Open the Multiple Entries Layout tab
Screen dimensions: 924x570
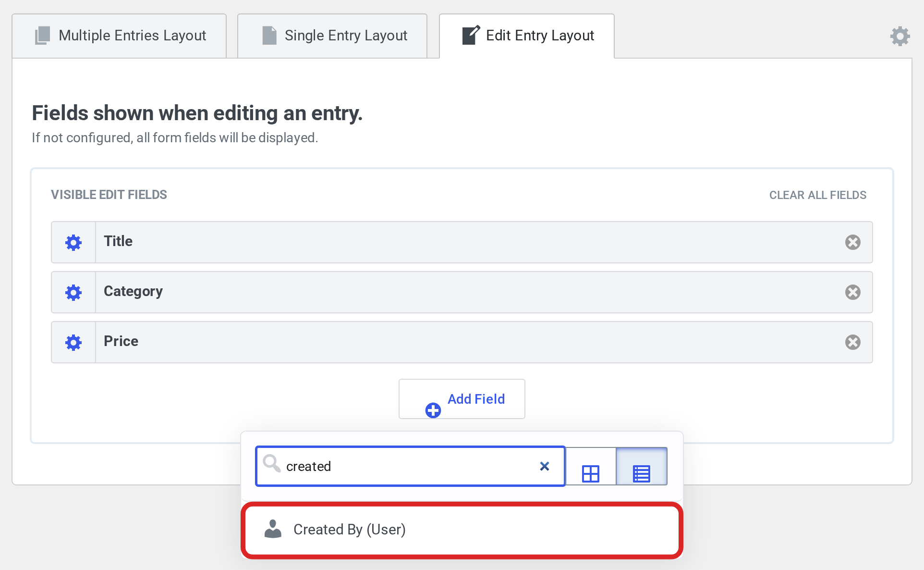(119, 36)
